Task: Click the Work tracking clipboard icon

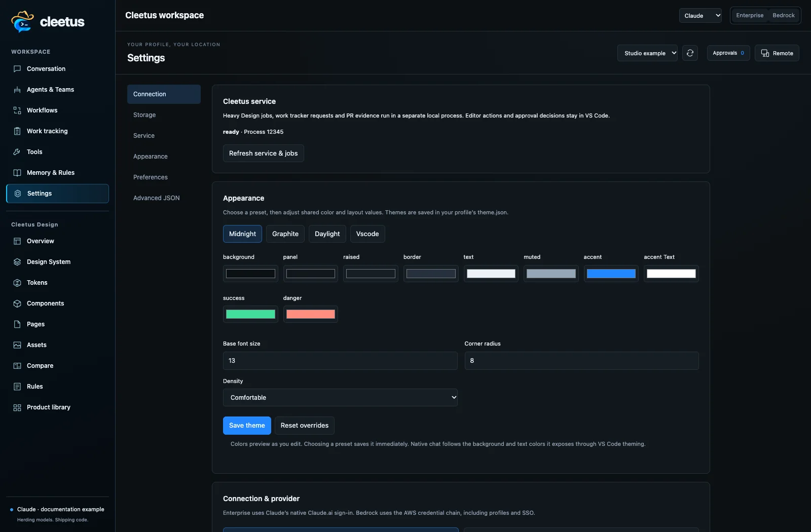Action: click(x=17, y=131)
